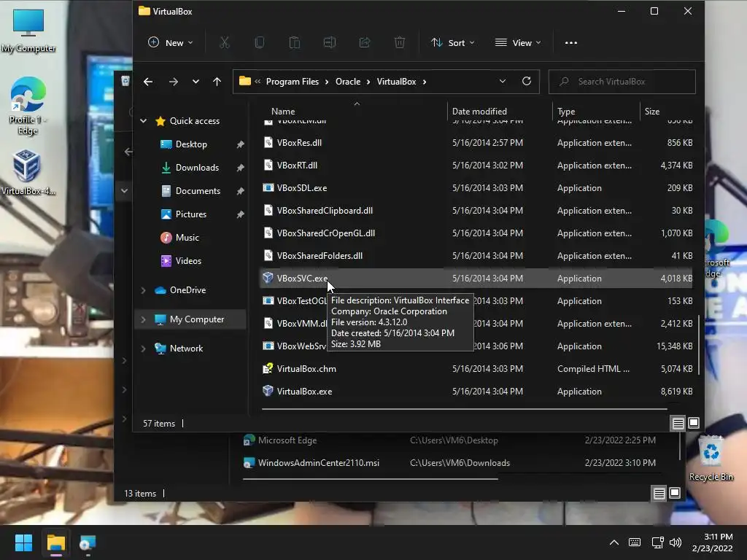Sort by the Name column header
Image resolution: width=747 pixels, height=560 pixels.
283,112
